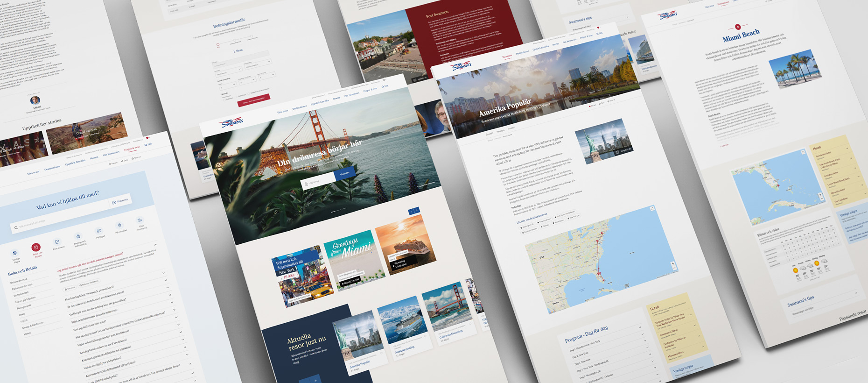Click next arrow of home page carousel
Image resolution: width=868 pixels, height=383 pixels.
(x=417, y=210)
